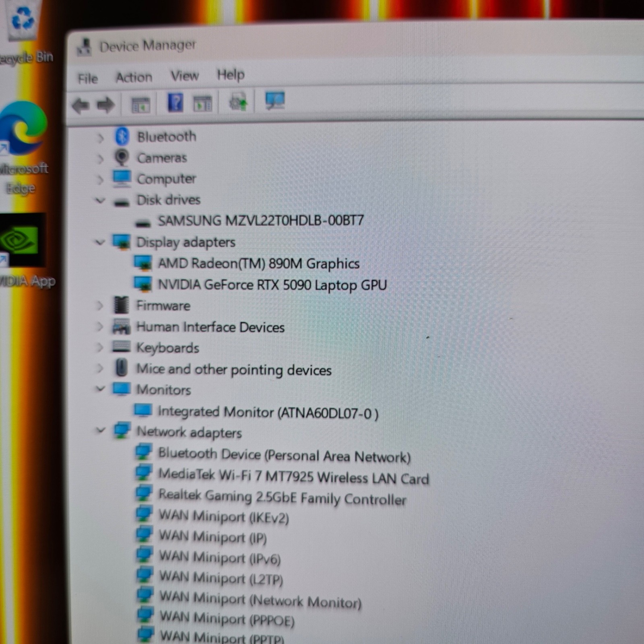The width and height of the screenshot is (644, 644).
Task: Click the Device Manager window title text
Action: pyautogui.click(x=148, y=45)
